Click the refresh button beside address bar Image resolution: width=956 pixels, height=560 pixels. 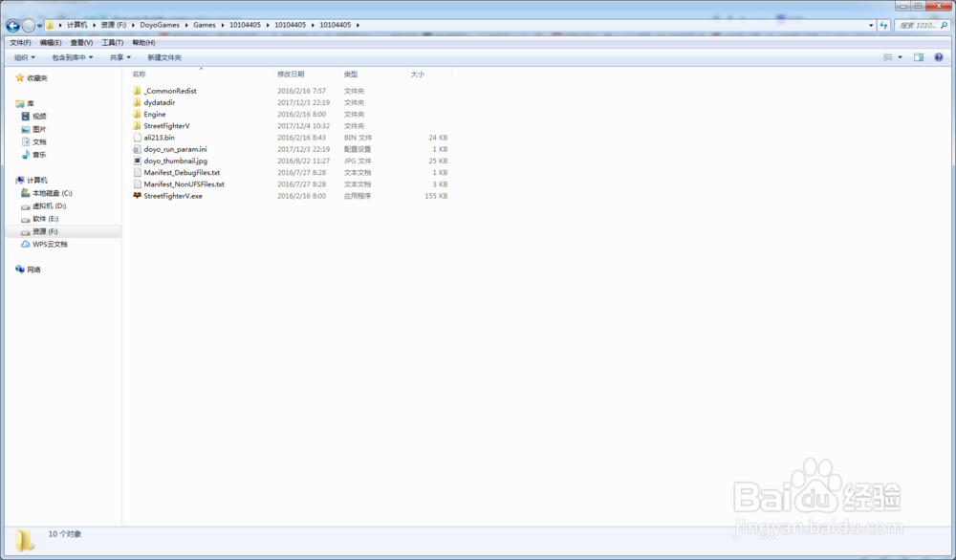[884, 26]
